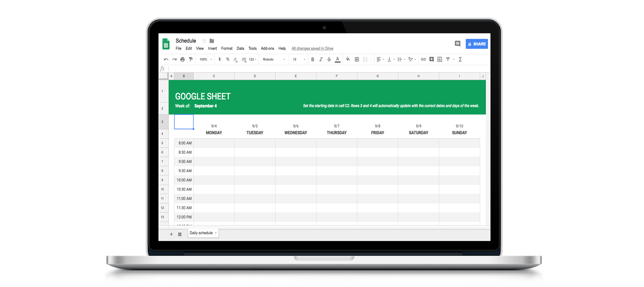Open the View menu

[x=200, y=48]
